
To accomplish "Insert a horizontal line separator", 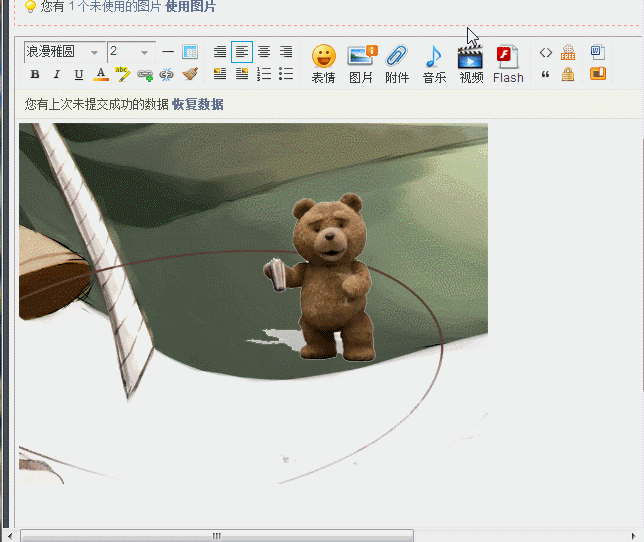I will 168,52.
